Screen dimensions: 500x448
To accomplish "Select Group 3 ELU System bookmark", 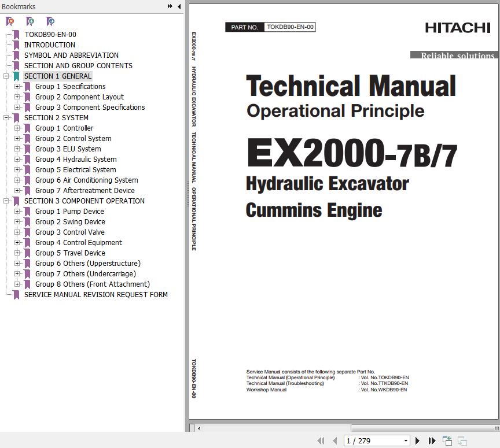I will click(x=68, y=149).
